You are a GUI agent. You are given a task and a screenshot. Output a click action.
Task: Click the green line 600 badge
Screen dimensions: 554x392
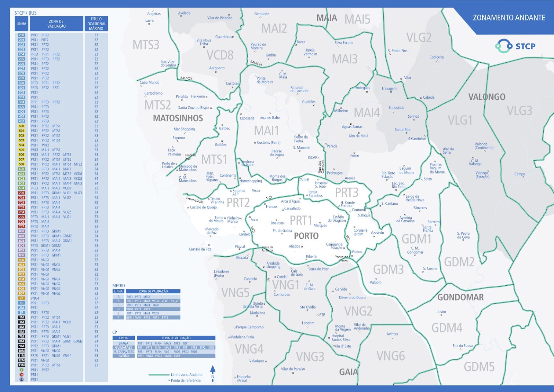(x=21, y=169)
